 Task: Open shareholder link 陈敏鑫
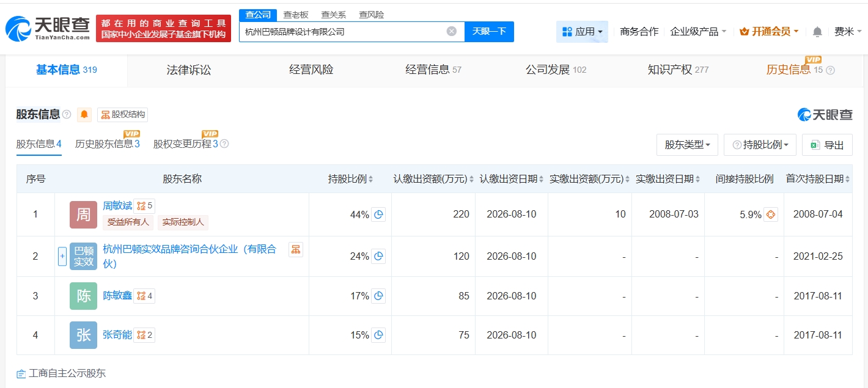coord(117,296)
